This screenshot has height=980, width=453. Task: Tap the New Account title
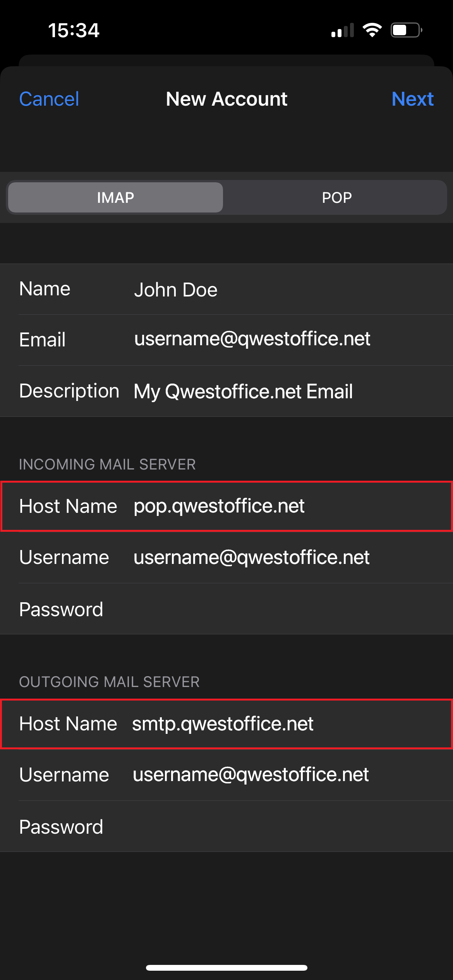click(x=226, y=99)
